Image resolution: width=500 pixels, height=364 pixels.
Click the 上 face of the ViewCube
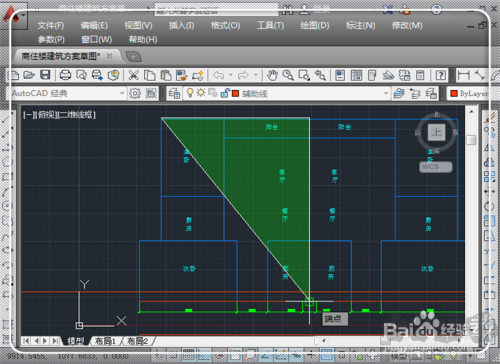click(x=436, y=132)
